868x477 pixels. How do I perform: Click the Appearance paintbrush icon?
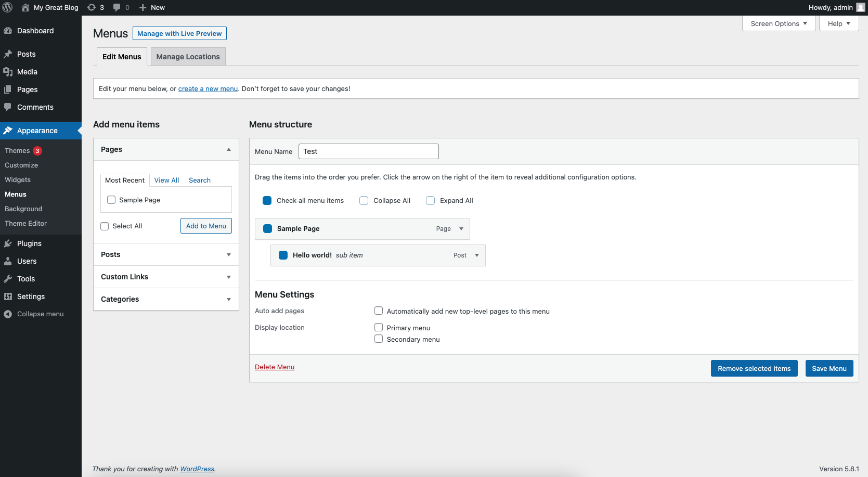tap(8, 131)
